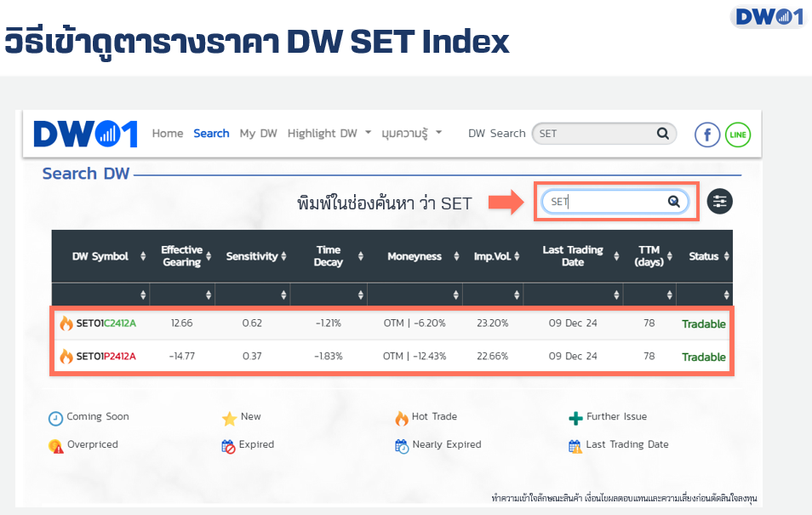Click the magnifier in DW Search bar

[662, 133]
